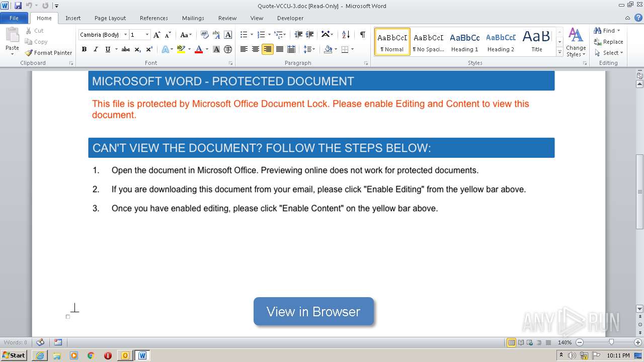Click the Find binoculars button

point(604,31)
